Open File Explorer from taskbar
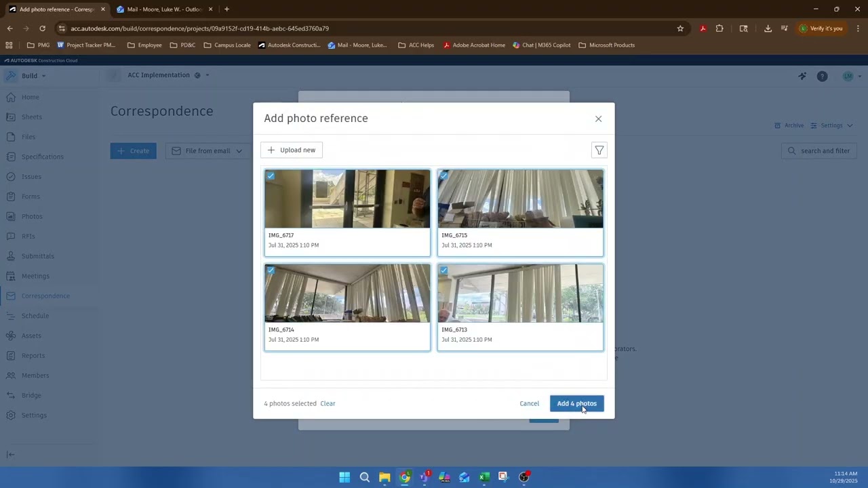 point(384,477)
